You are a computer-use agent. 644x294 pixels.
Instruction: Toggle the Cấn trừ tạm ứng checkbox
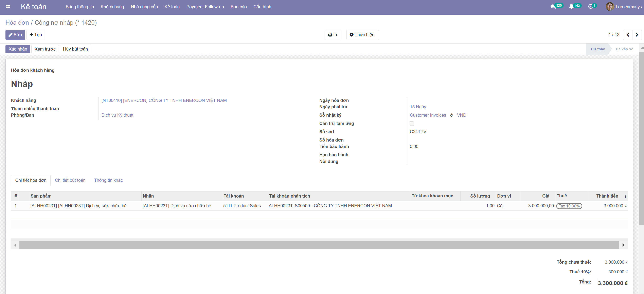412,124
